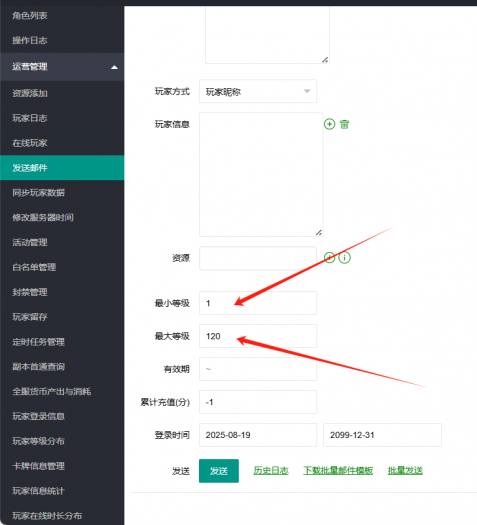Open the 玩家方式 dropdown
Image resolution: width=477 pixels, height=525 pixels.
(x=258, y=91)
